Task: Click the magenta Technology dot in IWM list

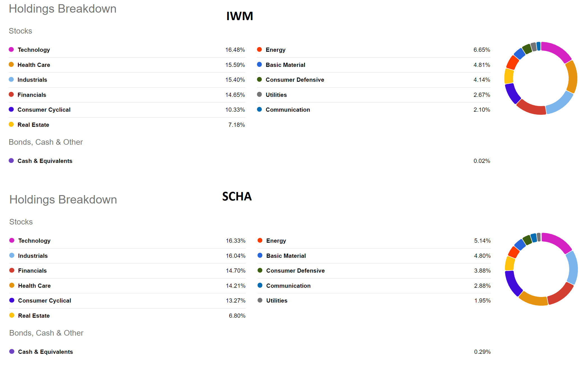Action: point(11,50)
